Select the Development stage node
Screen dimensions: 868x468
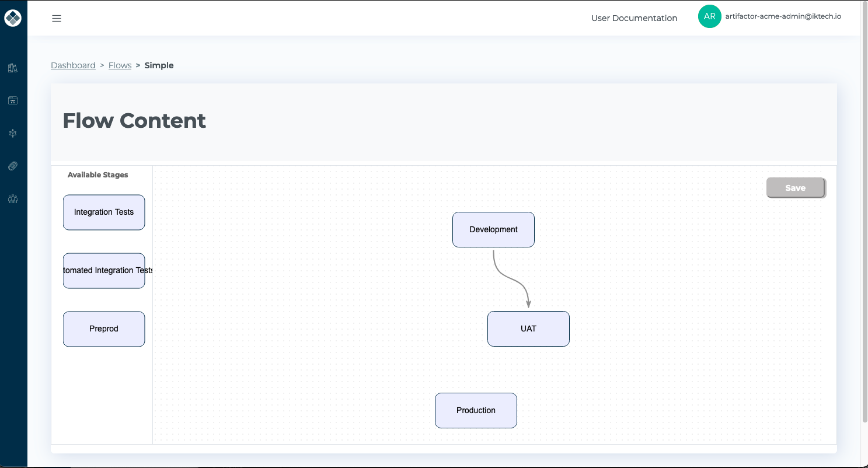click(x=493, y=229)
